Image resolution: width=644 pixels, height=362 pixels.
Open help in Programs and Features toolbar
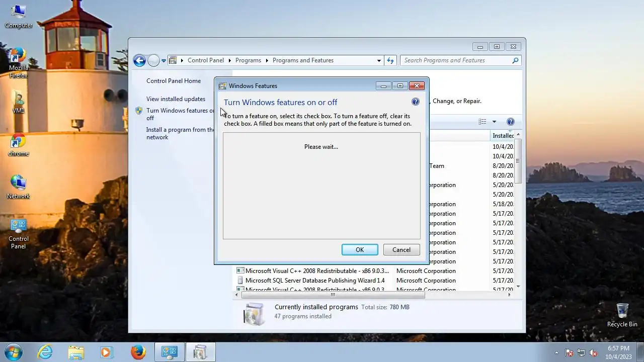(x=510, y=122)
